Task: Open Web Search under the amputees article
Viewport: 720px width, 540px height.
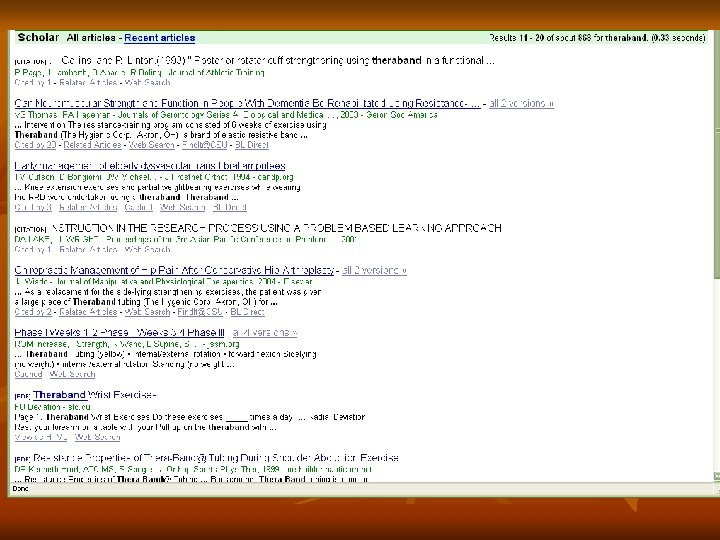Action: coord(182,208)
